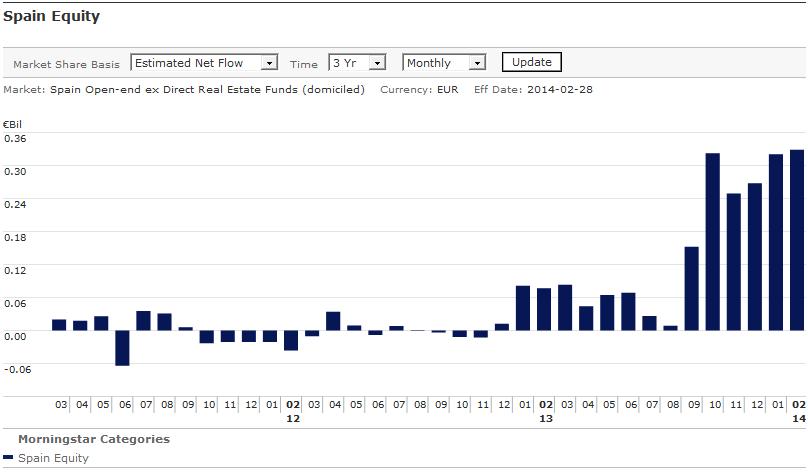808x476 pixels.
Task: Click the bold 02 13 axis label
Action: 545,412
